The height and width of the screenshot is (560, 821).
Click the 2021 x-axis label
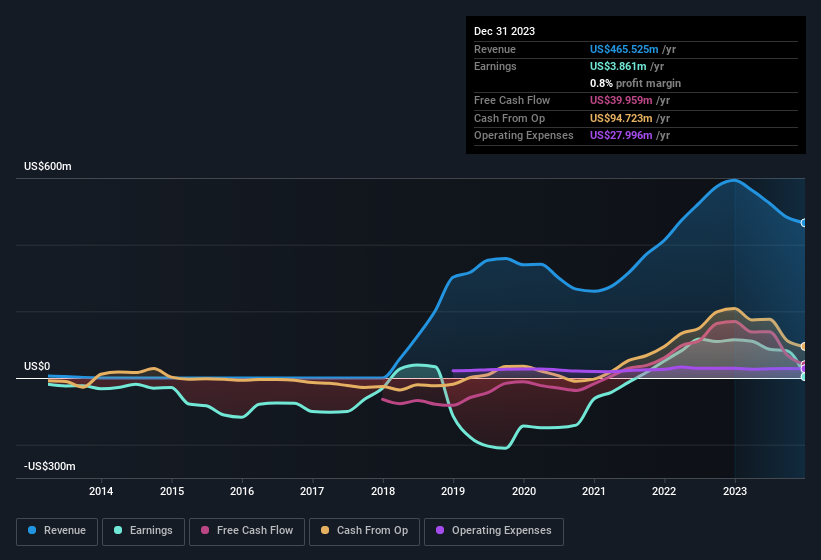click(594, 491)
